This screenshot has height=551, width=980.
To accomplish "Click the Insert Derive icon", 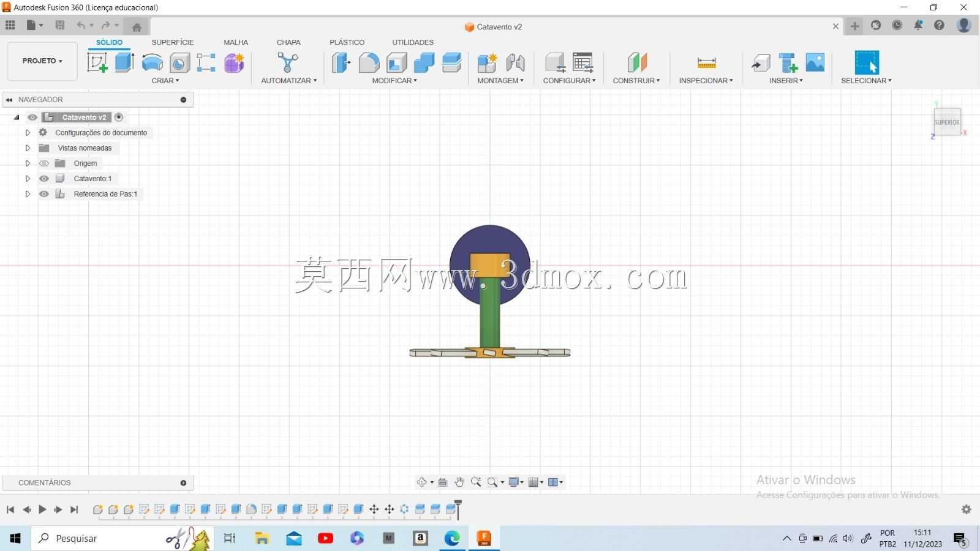I will 761,62.
